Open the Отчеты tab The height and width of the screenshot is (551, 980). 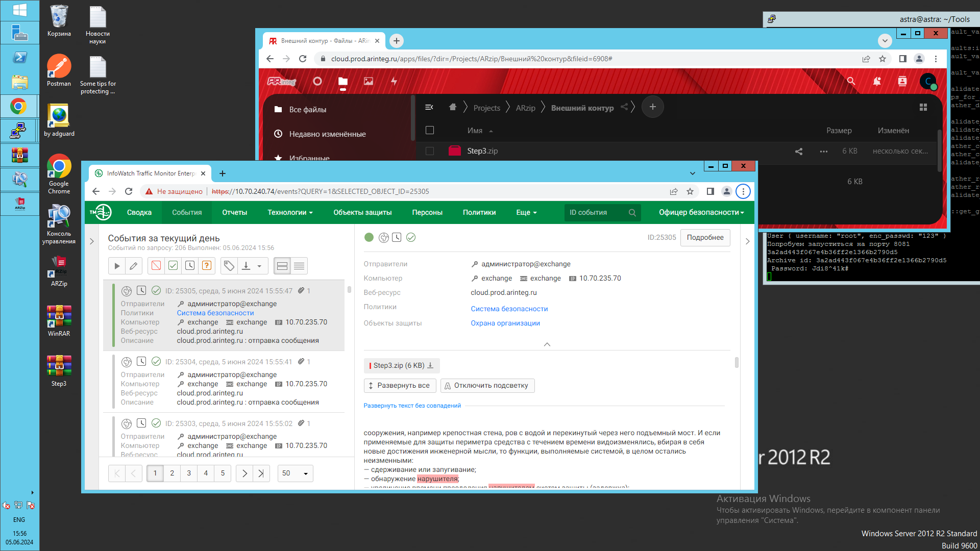click(234, 213)
